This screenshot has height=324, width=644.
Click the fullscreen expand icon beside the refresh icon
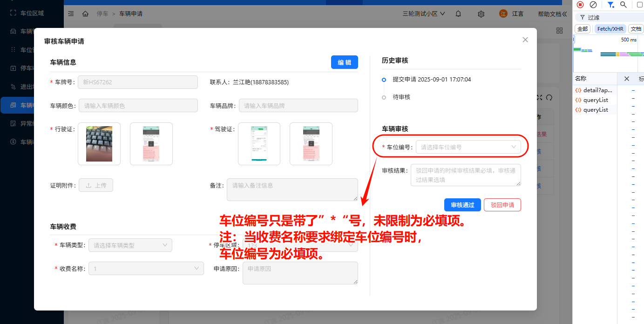539,98
